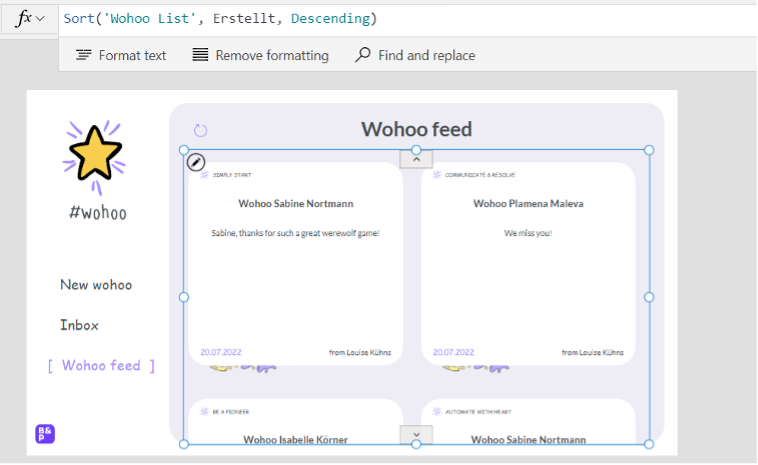Click the hash icon beside COMMUNICATE & RESOLVE

tap(437, 174)
